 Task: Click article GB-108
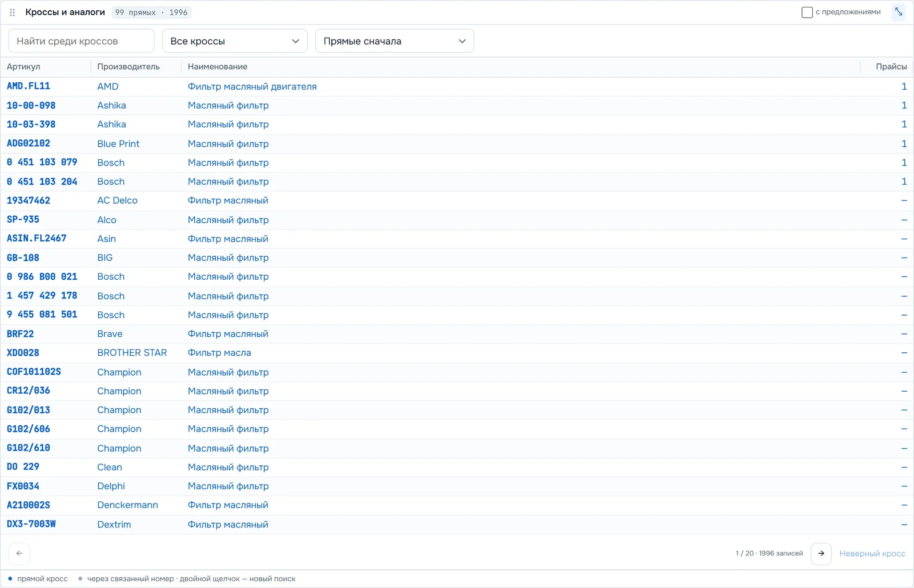pos(23,258)
